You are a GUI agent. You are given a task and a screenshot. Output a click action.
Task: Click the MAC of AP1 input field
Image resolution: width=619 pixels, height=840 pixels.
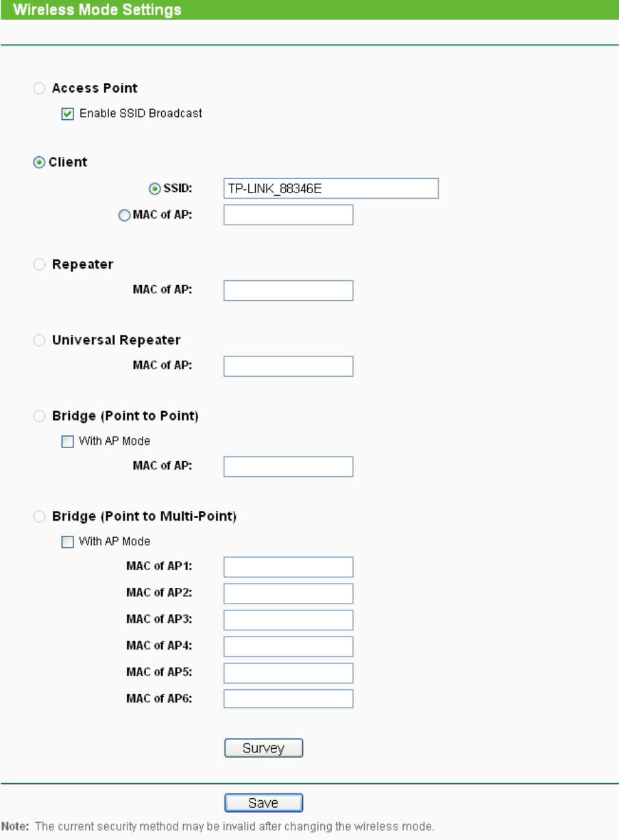[288, 567]
